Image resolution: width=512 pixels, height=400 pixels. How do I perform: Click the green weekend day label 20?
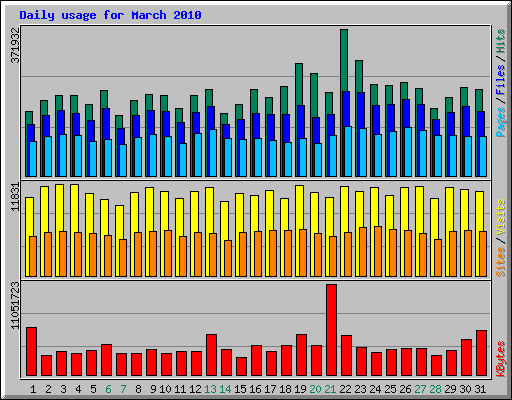pyautogui.click(x=315, y=389)
